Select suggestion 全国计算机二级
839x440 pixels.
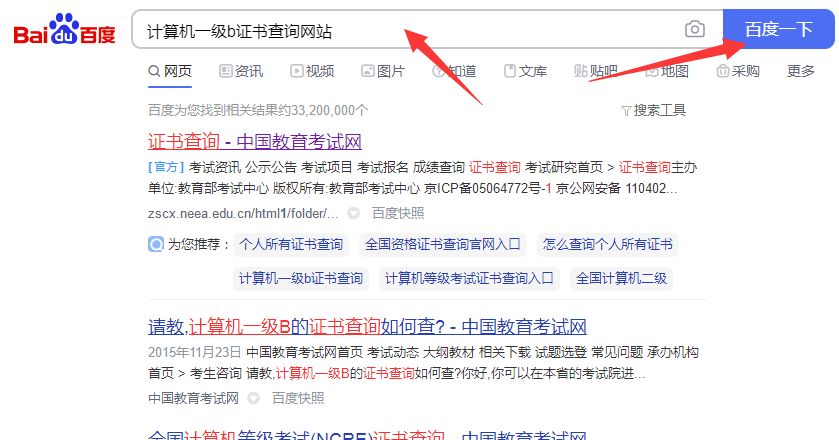(x=621, y=279)
